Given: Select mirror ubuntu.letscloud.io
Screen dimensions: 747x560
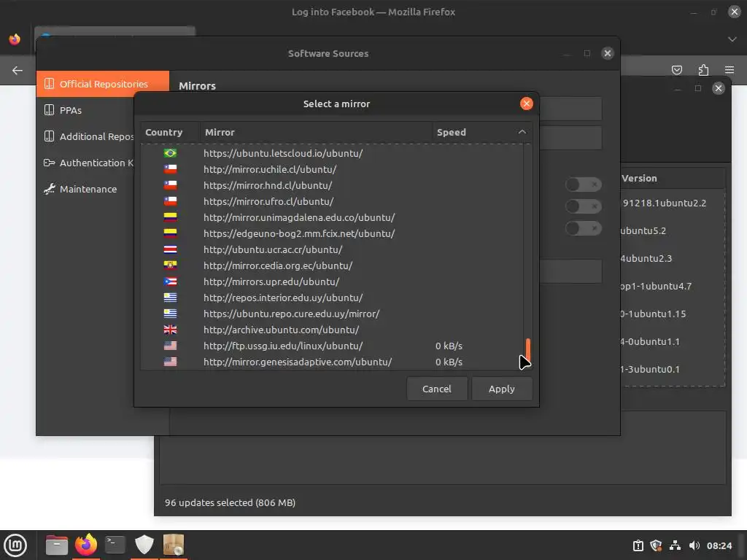Looking at the screenshot, I should tap(332, 153).
